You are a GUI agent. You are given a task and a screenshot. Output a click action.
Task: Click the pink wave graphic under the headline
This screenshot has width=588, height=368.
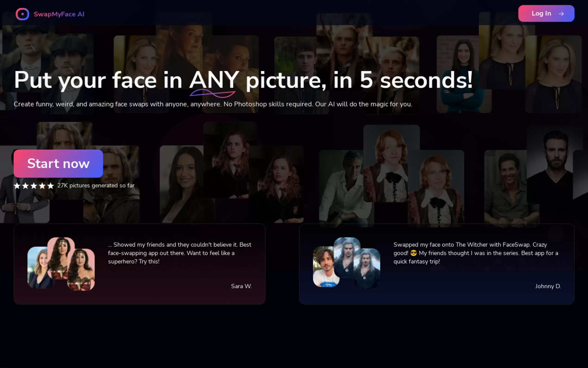pyautogui.click(x=213, y=93)
